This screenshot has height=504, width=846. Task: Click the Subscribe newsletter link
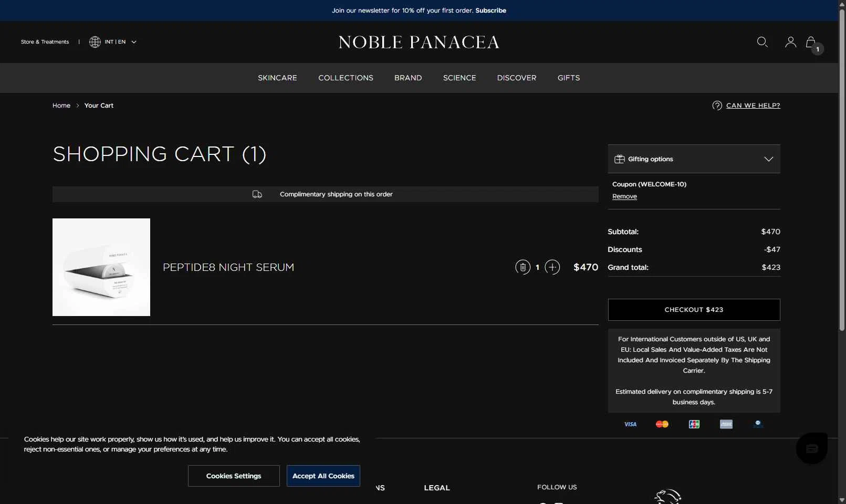pyautogui.click(x=491, y=10)
